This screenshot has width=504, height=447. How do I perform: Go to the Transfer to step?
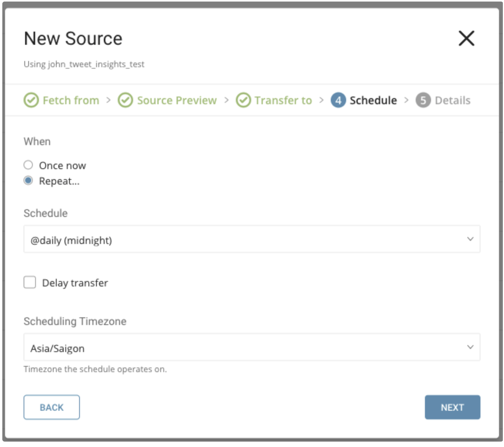click(283, 100)
